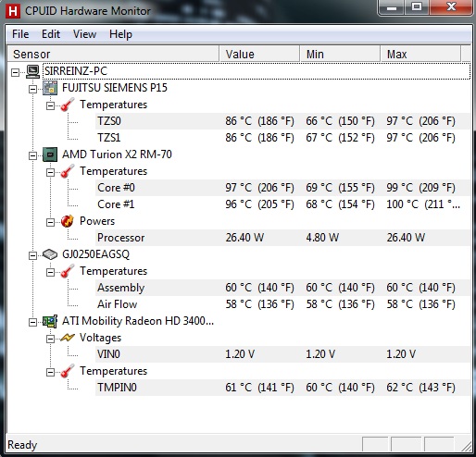Click the Max column header
Screen dimensions: 476x457
pos(420,54)
